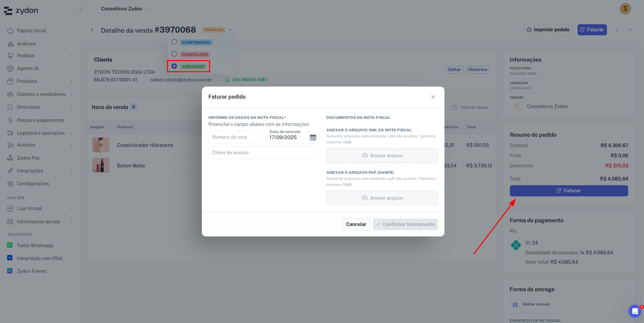This screenshot has height=323, width=644.
Task: Click the Imprimir pedido button
Action: pos(548,30)
